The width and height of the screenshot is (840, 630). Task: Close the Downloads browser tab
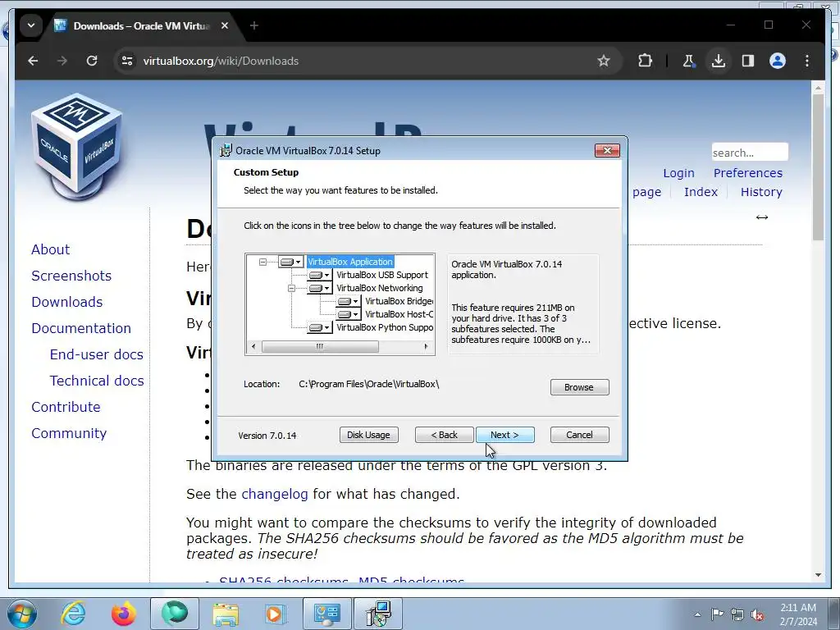point(225,25)
